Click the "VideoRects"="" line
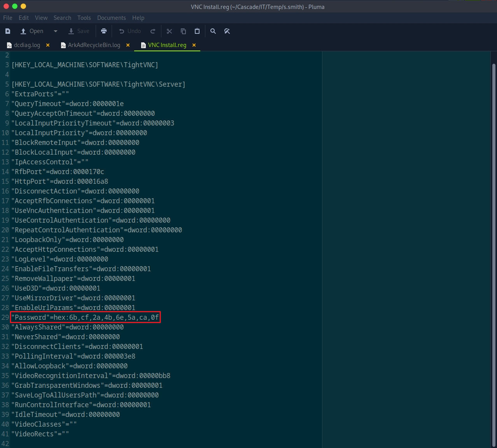Viewport: 497px width, 448px height. coord(40,434)
